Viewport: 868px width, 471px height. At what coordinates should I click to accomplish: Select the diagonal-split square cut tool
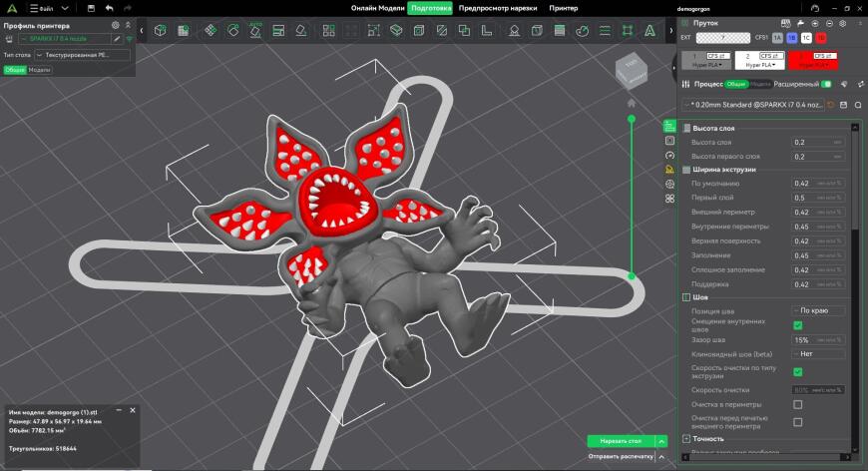point(441,31)
